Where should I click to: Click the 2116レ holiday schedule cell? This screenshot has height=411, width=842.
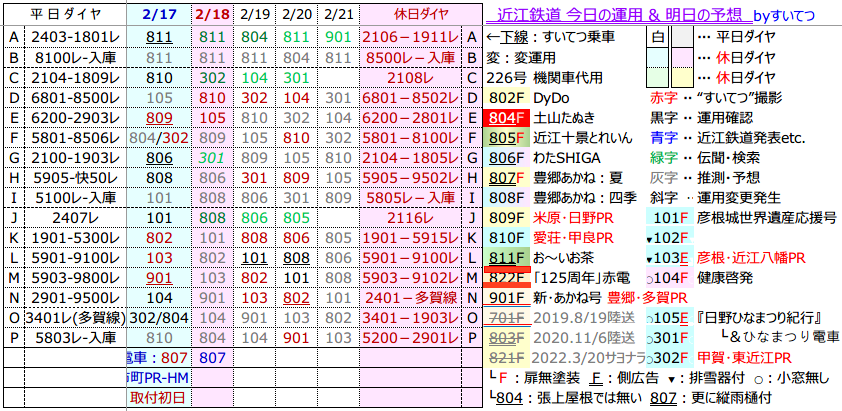pos(410,218)
